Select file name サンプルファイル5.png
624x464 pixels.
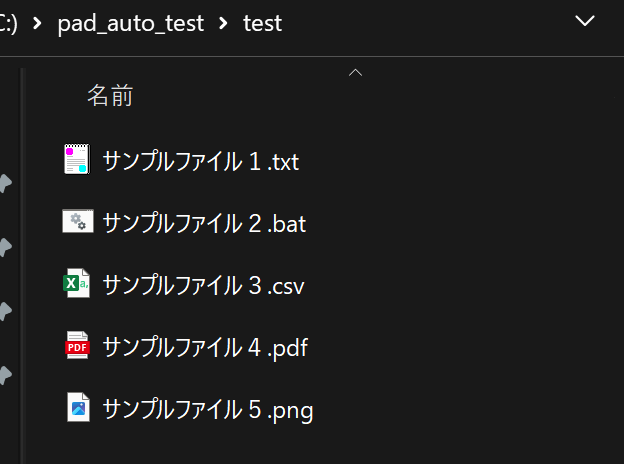point(208,409)
